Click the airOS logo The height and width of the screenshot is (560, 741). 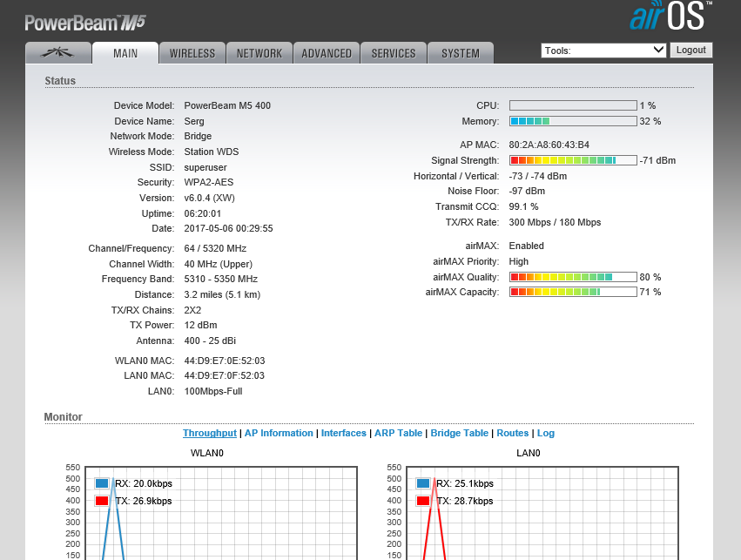[670, 17]
